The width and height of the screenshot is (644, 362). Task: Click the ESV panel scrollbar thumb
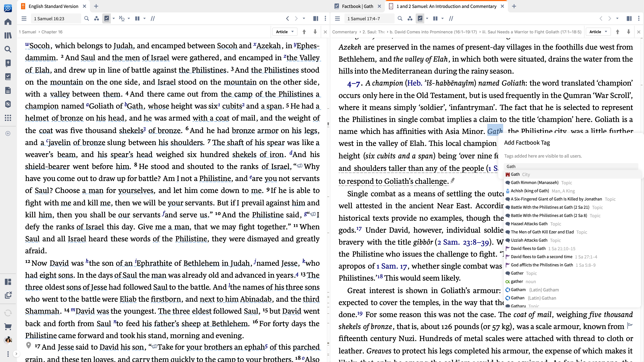[328, 124]
